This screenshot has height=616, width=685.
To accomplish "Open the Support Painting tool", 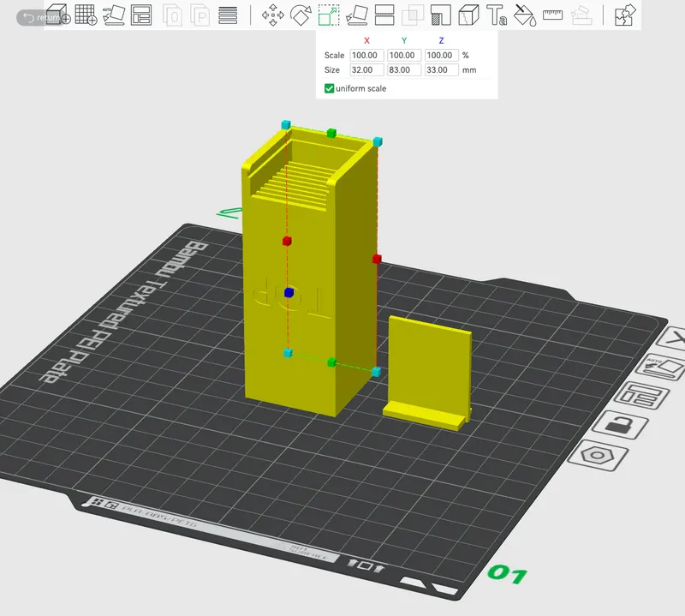I will click(x=440, y=15).
